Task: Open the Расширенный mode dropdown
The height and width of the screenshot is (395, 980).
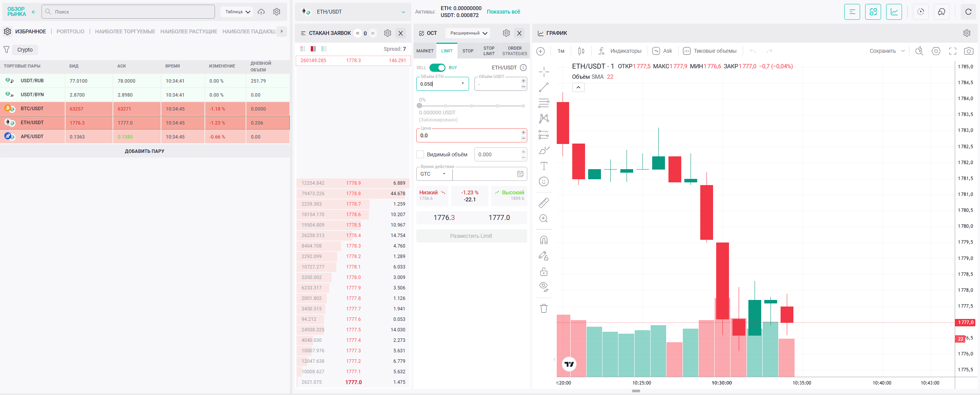Action: 468,33
